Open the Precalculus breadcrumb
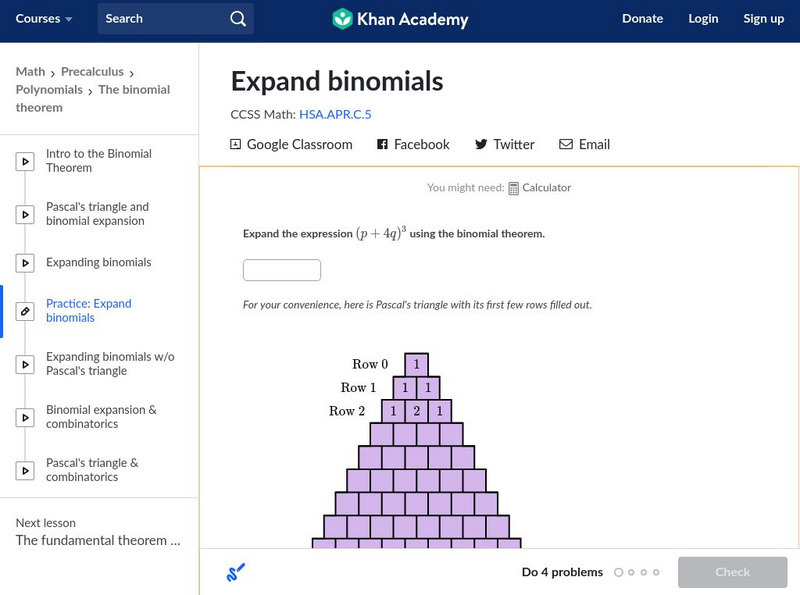Image resolution: width=800 pixels, height=595 pixels. coord(92,72)
